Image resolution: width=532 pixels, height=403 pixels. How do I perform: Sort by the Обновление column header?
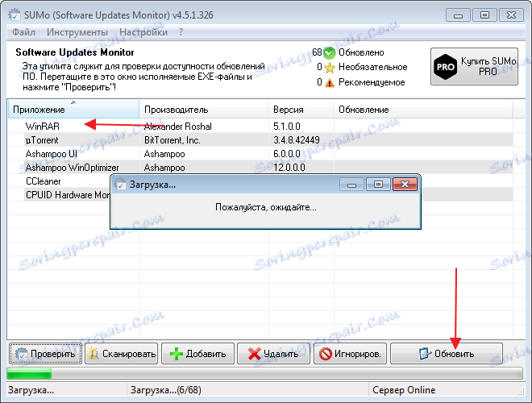coord(422,110)
